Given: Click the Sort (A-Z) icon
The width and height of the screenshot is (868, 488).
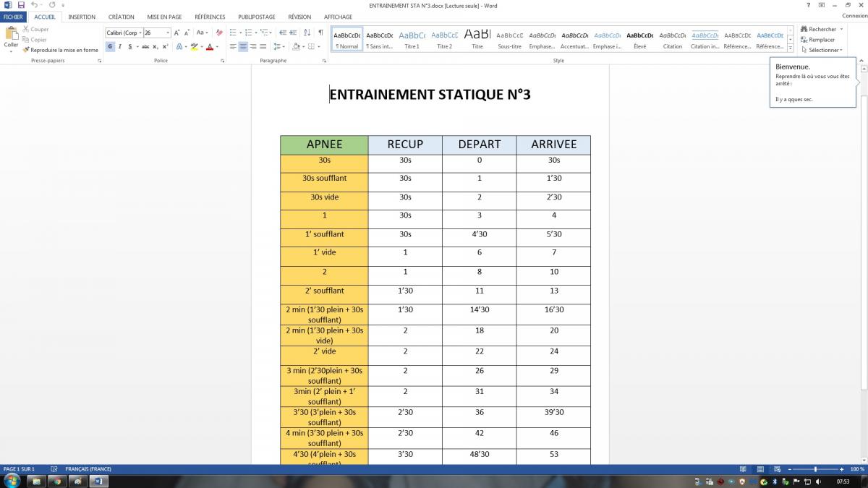Looking at the screenshot, I should coord(307,33).
